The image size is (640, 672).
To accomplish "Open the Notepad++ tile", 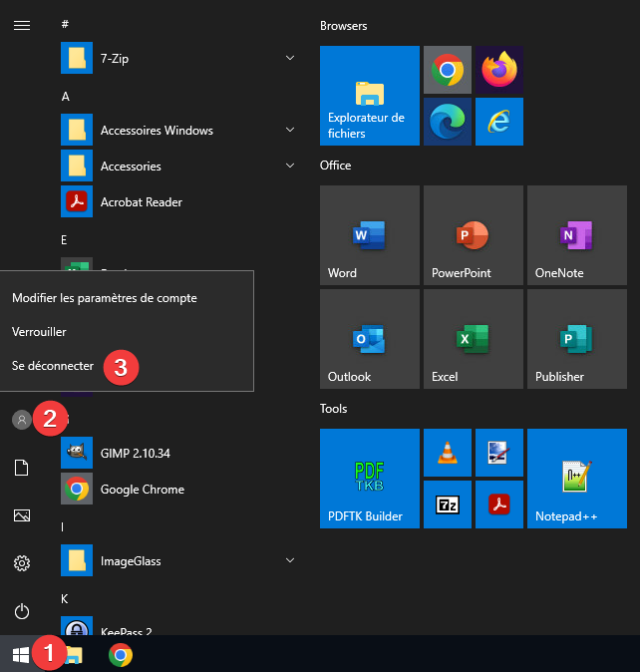I will [576, 478].
